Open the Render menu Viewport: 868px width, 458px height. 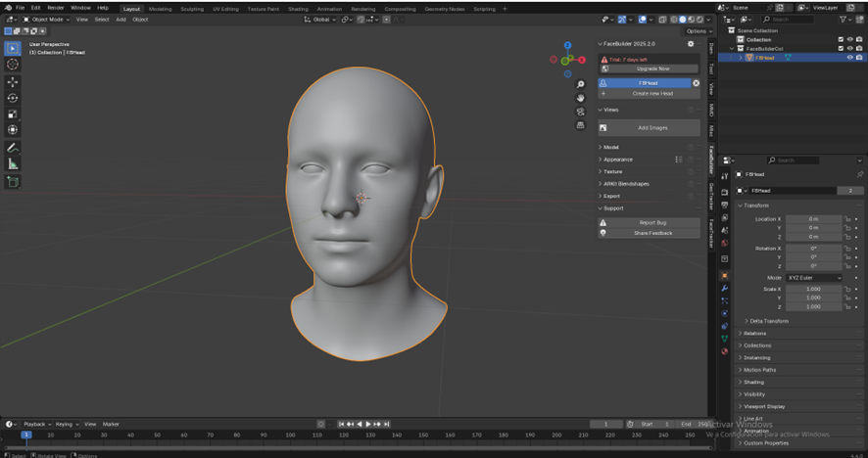pos(56,7)
